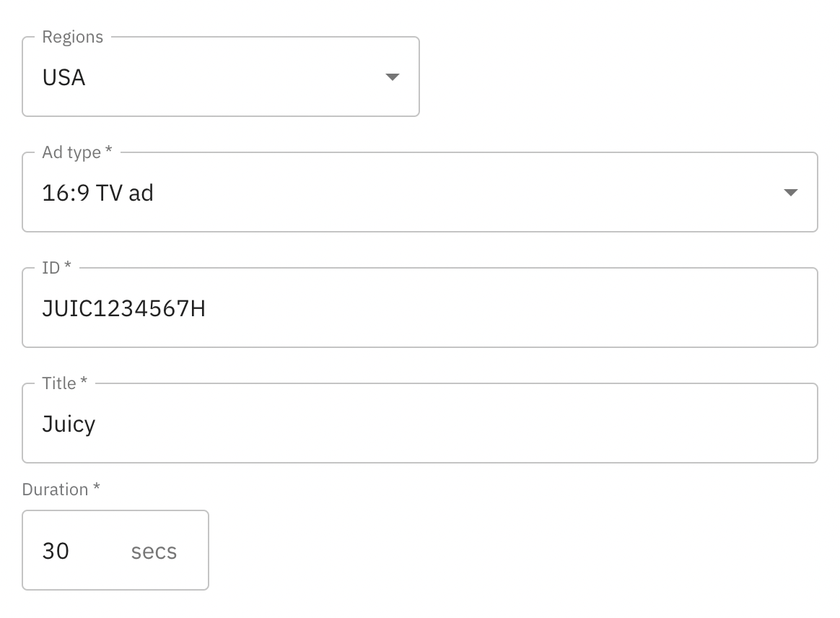Click the Ad type dropdown arrow
This screenshot has height=618, width=840.
791,193
